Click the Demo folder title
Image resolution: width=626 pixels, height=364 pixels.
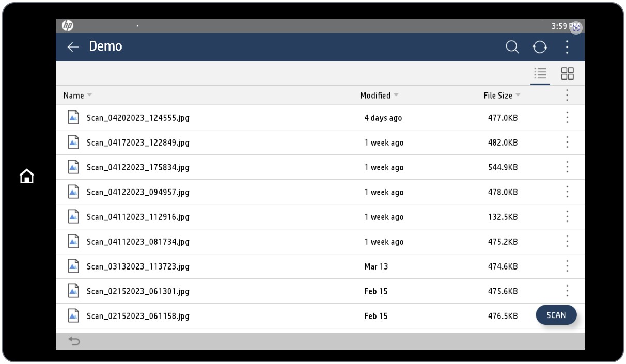[x=105, y=46]
